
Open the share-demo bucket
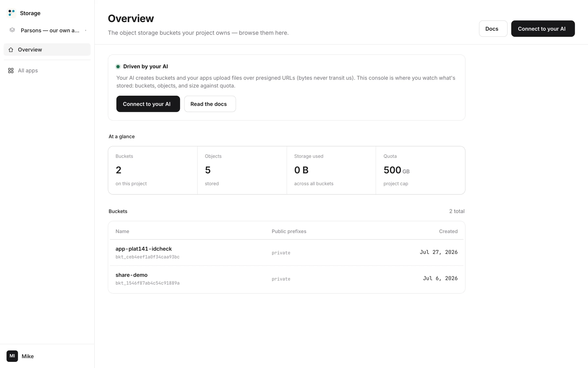click(132, 275)
